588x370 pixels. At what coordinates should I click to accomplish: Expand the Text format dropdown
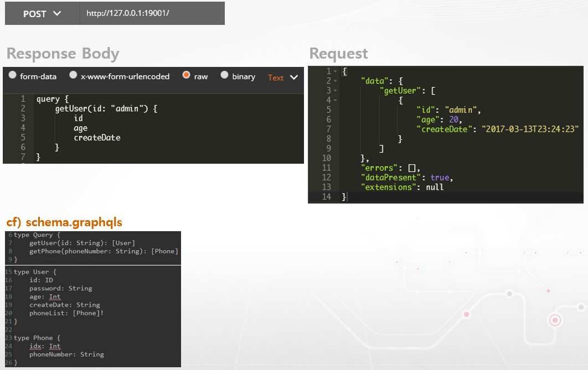[x=283, y=77]
